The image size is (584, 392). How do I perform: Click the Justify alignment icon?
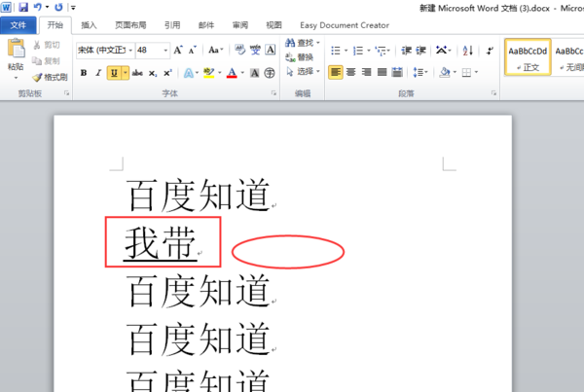click(x=382, y=72)
